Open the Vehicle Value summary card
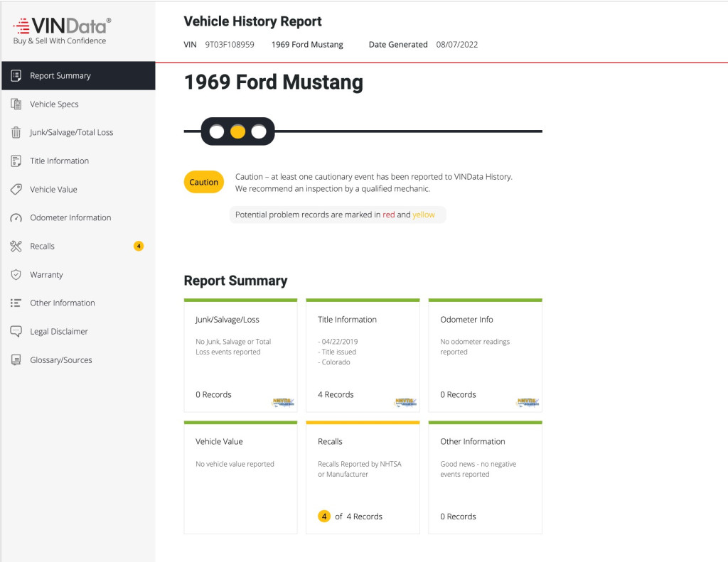Image resolution: width=728 pixels, height=562 pixels. coord(240,477)
